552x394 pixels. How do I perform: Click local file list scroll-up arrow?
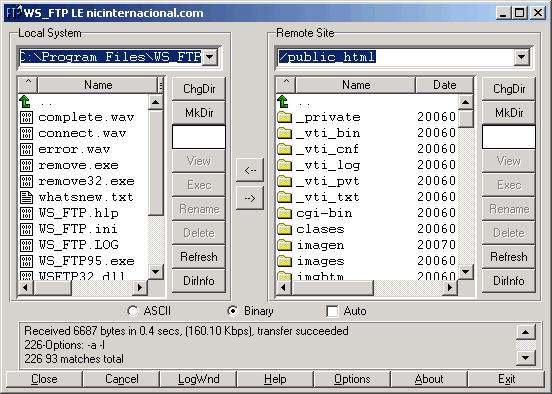[x=155, y=102]
